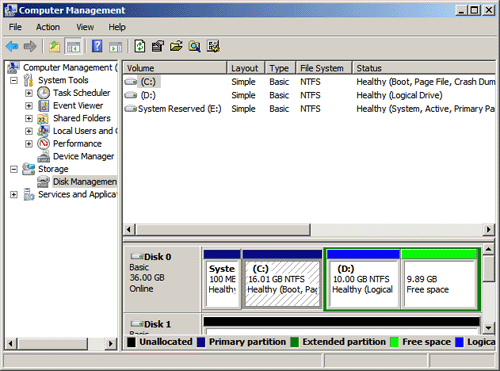Sort by the Volume column header
Viewport: 500px width, 371px height.
(x=175, y=68)
